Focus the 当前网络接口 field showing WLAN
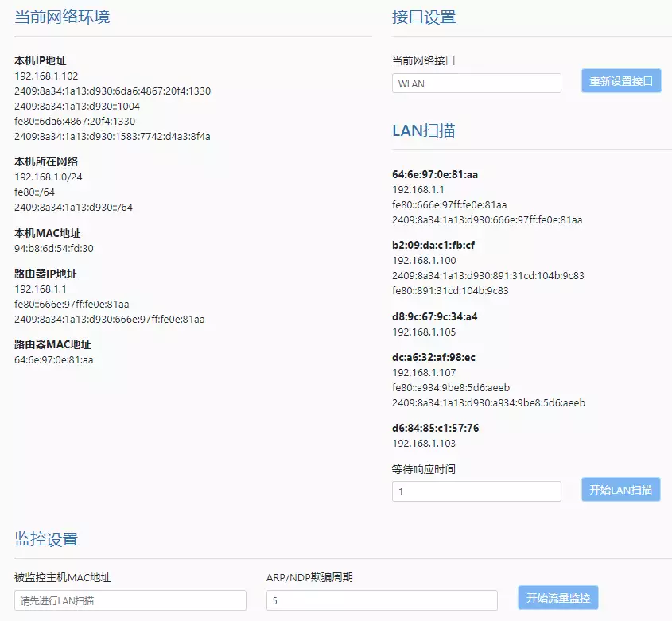The width and height of the screenshot is (672, 621). 476,83
